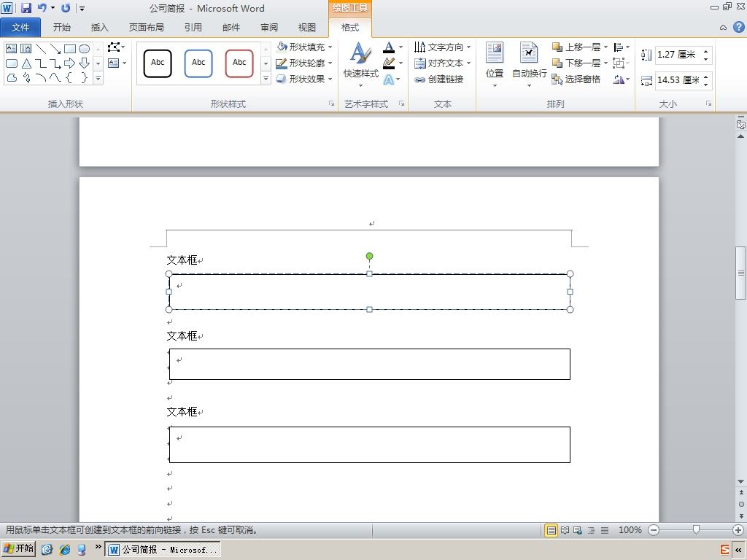The height and width of the screenshot is (560, 747).
Task: Pick the elbow connector shape
Action: 41,63
